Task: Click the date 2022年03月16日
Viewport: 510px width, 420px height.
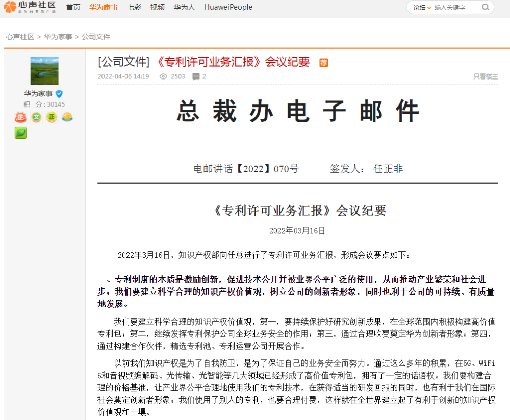Action: [297, 231]
